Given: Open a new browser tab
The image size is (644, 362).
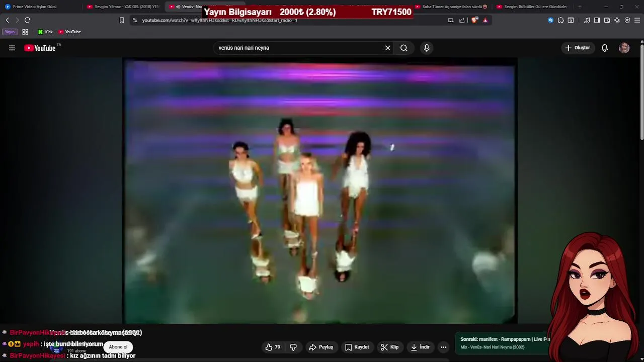Looking at the screenshot, I should point(580,7).
